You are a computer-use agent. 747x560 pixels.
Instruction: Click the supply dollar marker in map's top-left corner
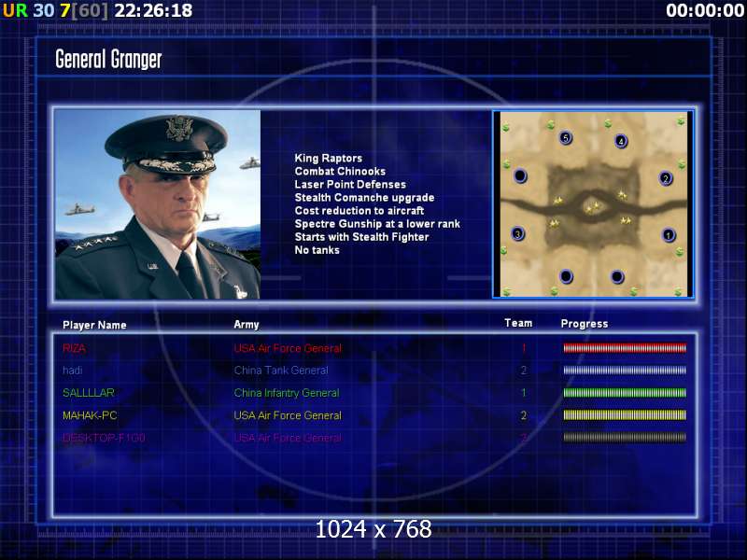[x=505, y=127]
